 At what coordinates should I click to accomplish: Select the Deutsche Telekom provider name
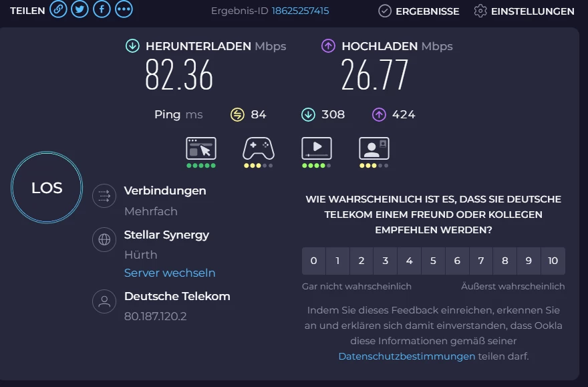point(177,296)
